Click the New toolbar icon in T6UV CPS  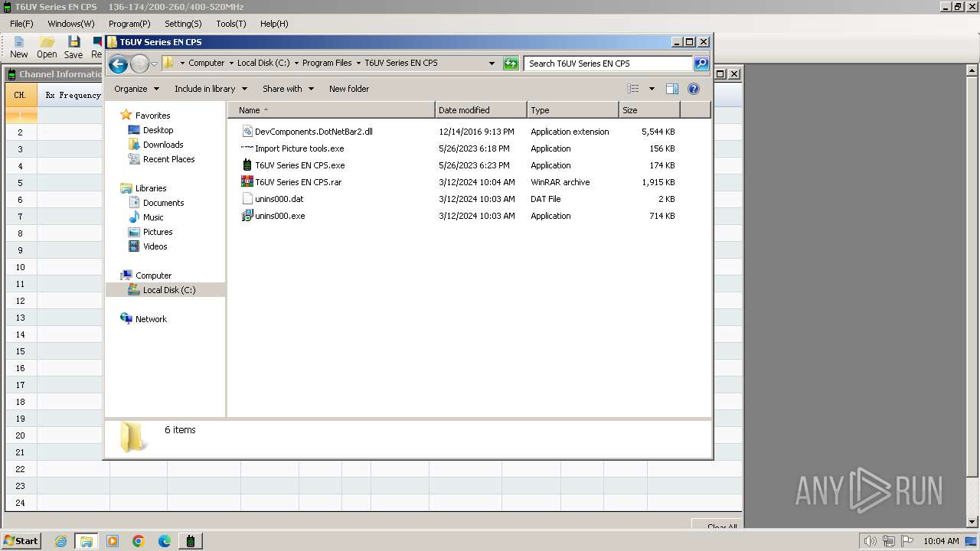pos(18,47)
